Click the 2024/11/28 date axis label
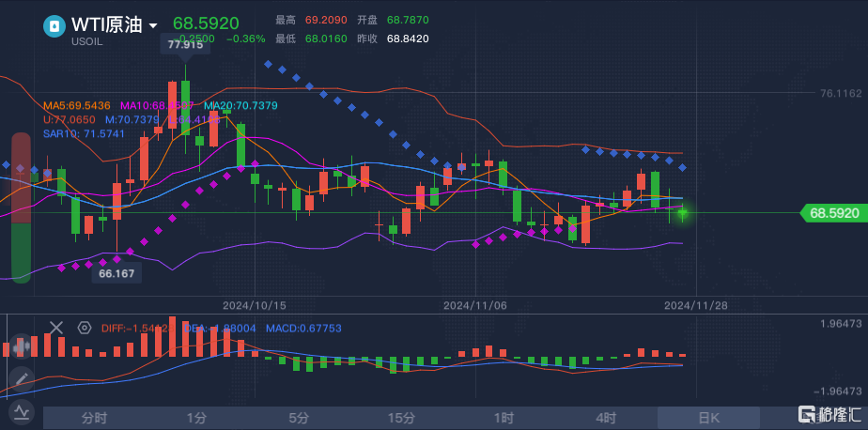Viewport: 868px width, 430px height. point(696,305)
